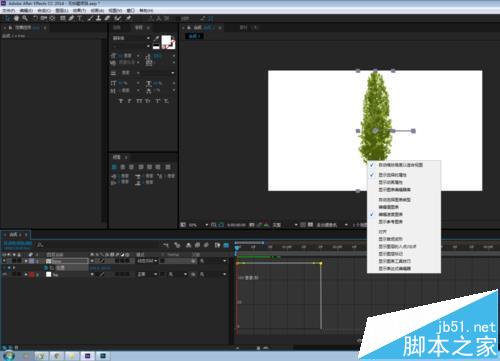Uncheck the edit speed graph menu item
The image size is (500, 361).
coord(404,214)
